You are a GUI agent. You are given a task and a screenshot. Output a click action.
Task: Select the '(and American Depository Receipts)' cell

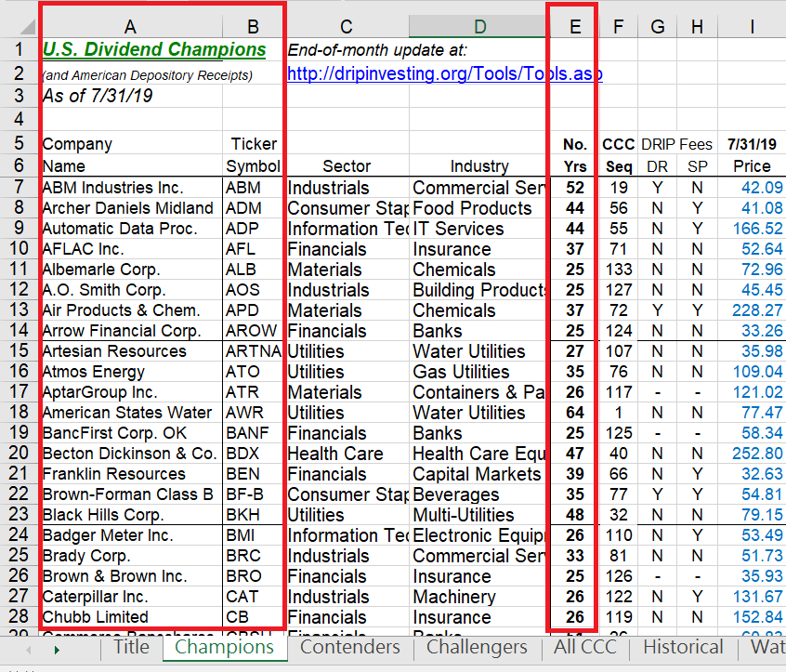[148, 75]
